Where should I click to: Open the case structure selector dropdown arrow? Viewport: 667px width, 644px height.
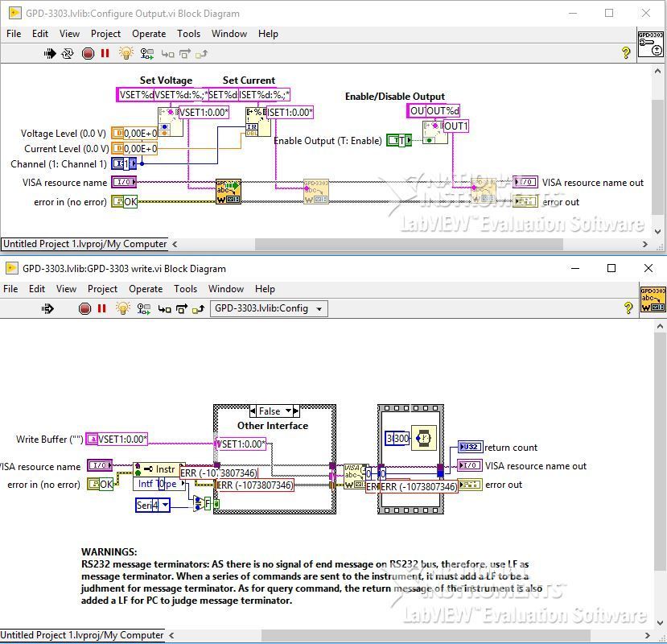tap(288, 411)
